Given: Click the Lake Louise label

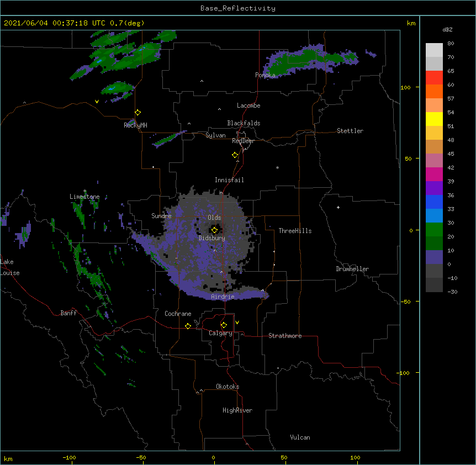Looking at the screenshot, I should click(9, 267).
